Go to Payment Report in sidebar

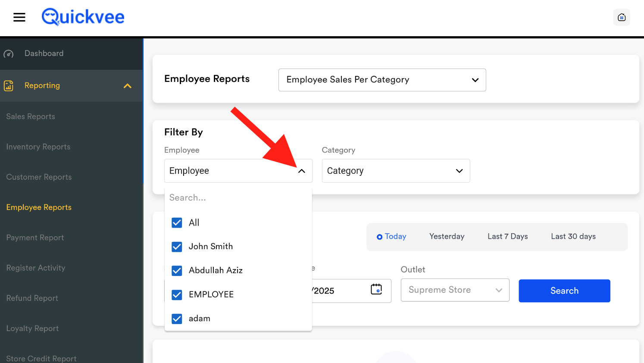[x=35, y=238]
